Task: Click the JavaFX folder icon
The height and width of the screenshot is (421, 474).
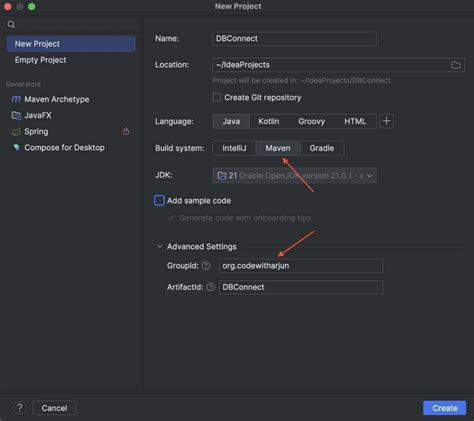Action: coord(16,115)
